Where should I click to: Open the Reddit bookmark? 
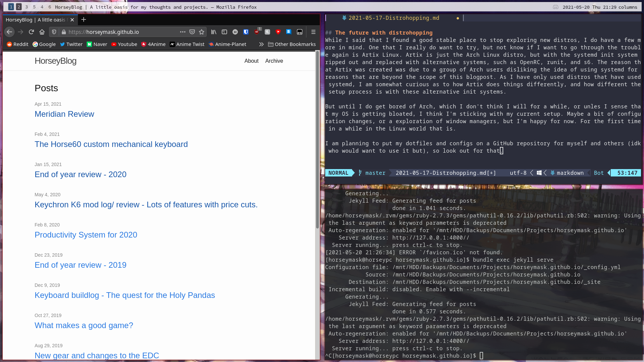[x=18, y=44]
